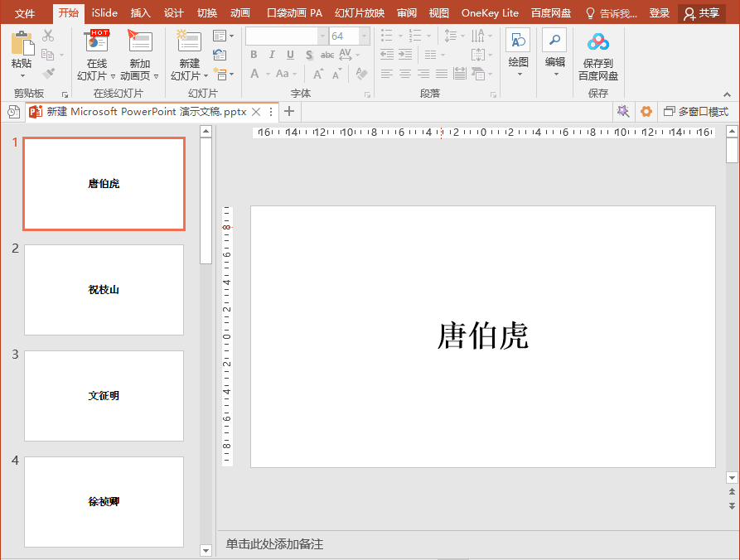Click save to Baidu Netdisk icon

click(x=597, y=43)
